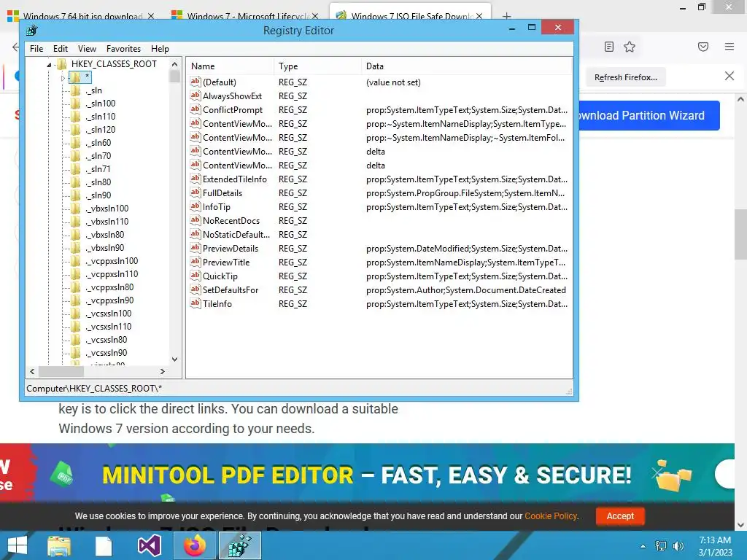
Task: Select the ConflictPrompt value icon
Action: pos(195,109)
